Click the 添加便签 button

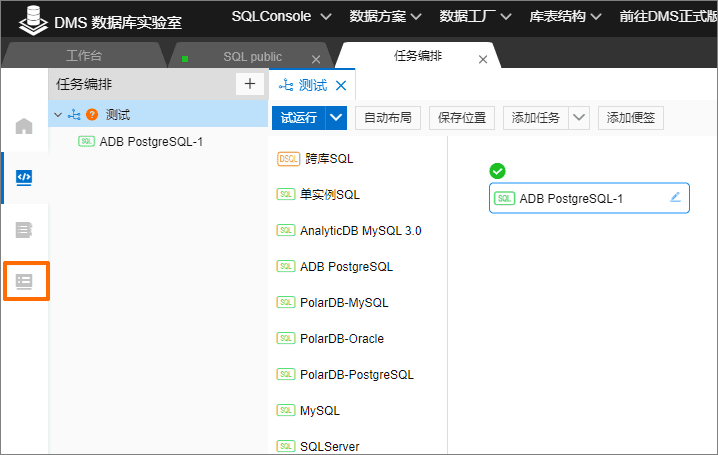[631, 118]
